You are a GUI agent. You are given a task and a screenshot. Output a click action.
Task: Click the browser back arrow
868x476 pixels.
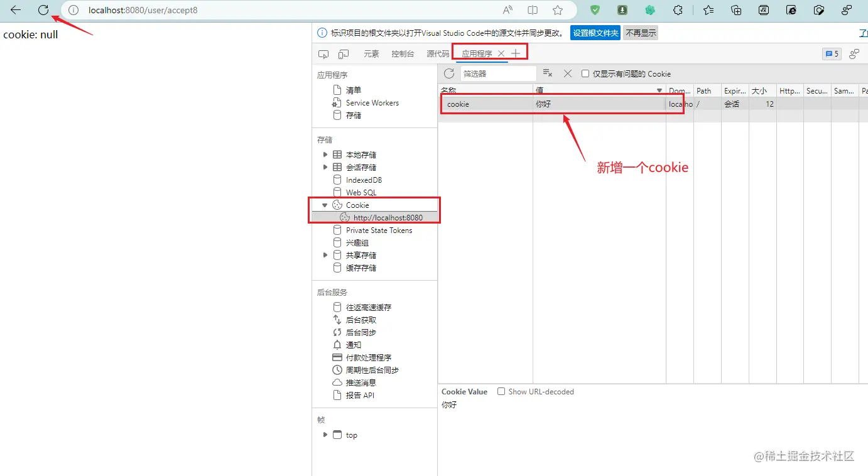[16, 10]
